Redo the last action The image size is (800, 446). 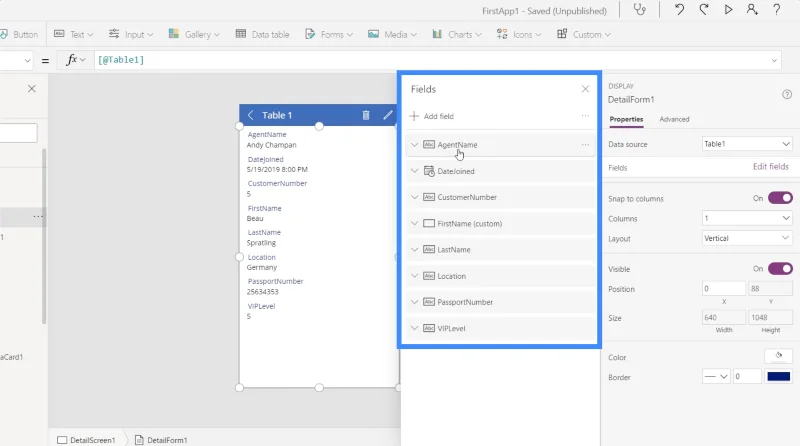[x=704, y=10]
